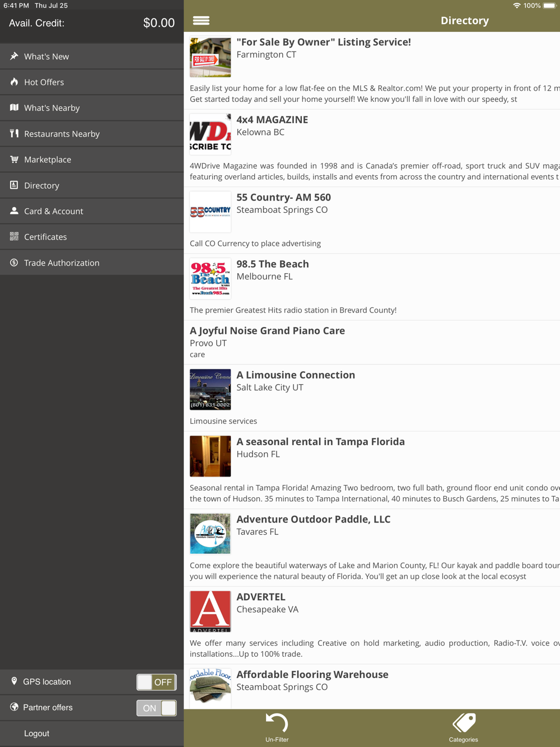Open Trade Authorization section
The height and width of the screenshot is (747, 560).
pos(92,263)
